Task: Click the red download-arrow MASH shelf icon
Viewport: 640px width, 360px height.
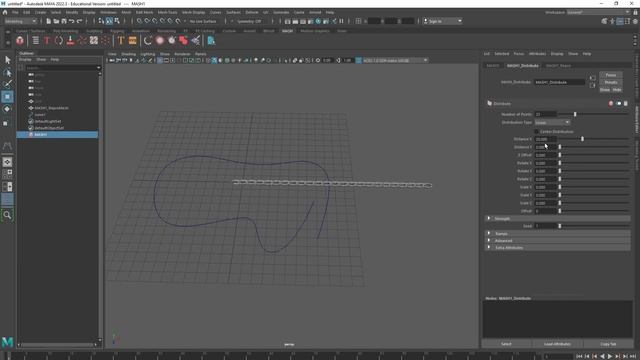Action: (x=71, y=40)
